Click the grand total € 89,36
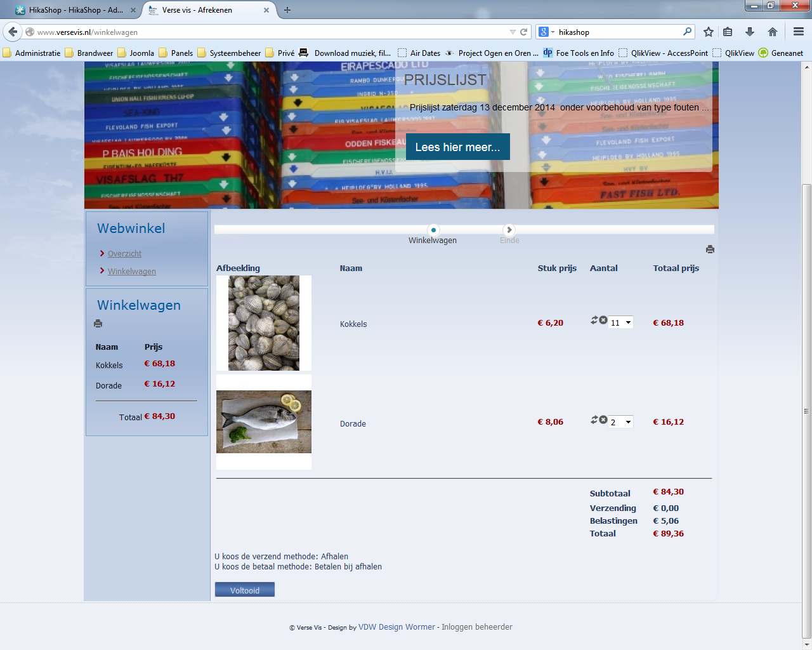Viewport: 812px width, 650px height. [x=669, y=534]
